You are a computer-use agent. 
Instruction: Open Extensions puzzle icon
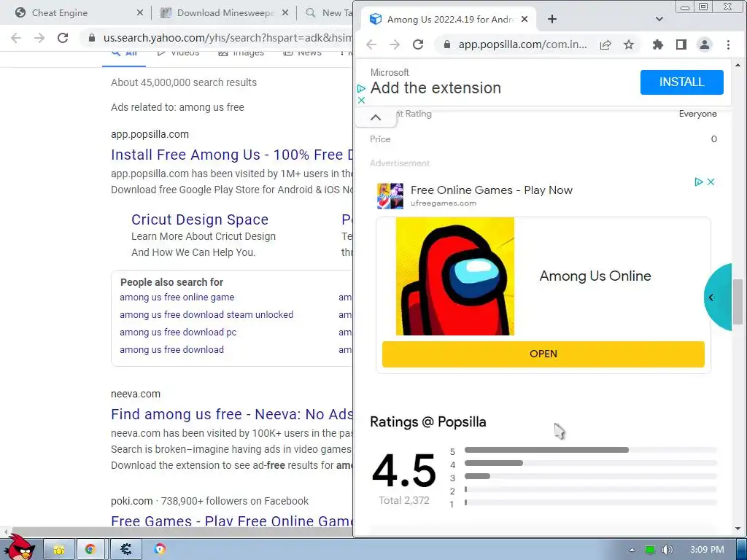[658, 44]
